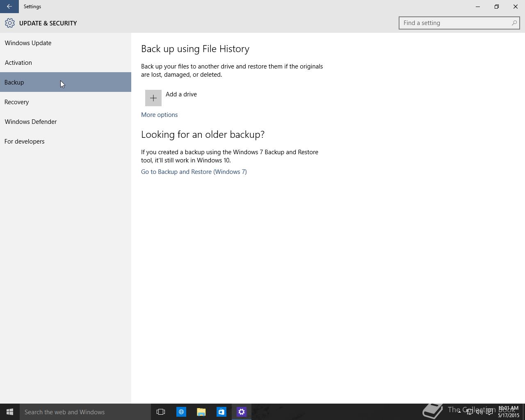This screenshot has width=525, height=420.
Task: Click the plus icon to add a drive
Action: 153,98
